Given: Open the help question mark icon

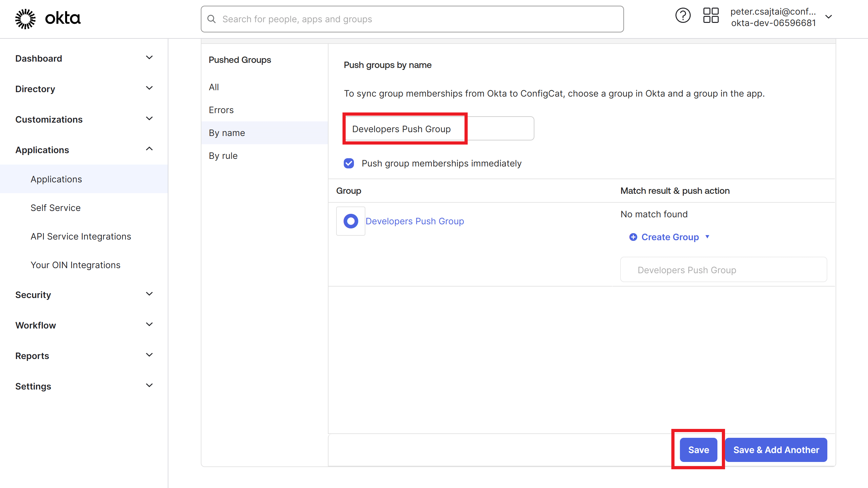Looking at the screenshot, I should point(683,15).
